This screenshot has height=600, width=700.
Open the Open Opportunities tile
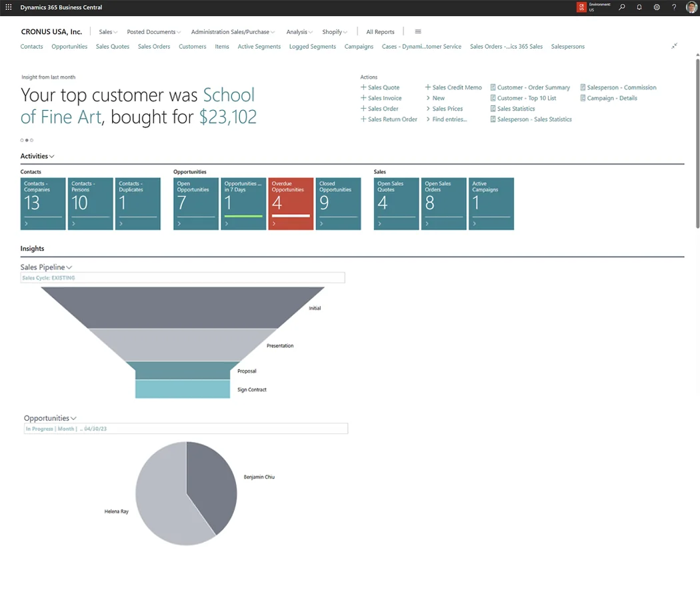coord(196,204)
